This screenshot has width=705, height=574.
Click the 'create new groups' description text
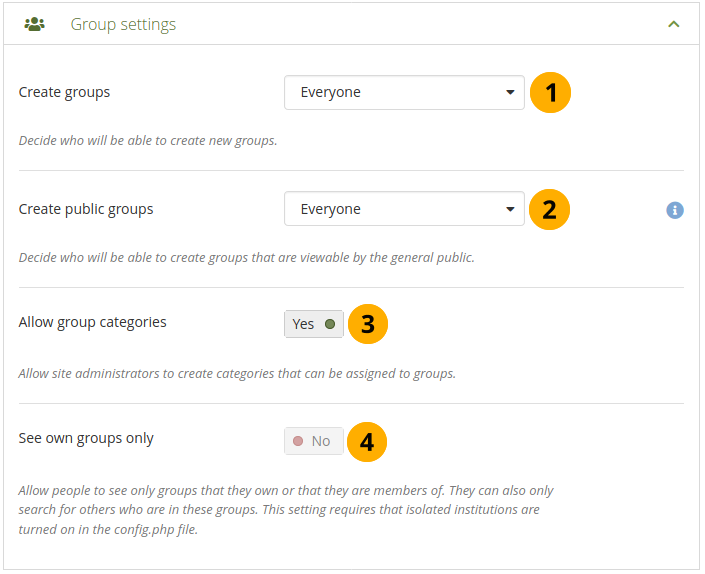tap(148, 141)
